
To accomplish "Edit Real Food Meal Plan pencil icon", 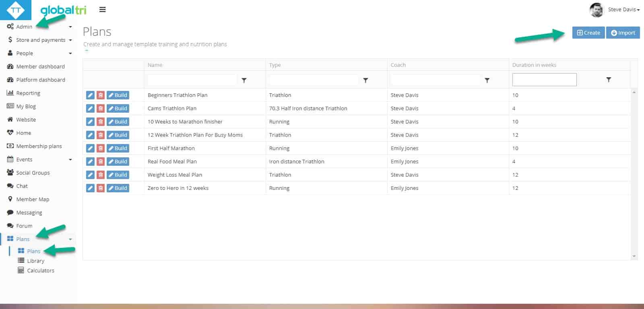I will coord(90,161).
